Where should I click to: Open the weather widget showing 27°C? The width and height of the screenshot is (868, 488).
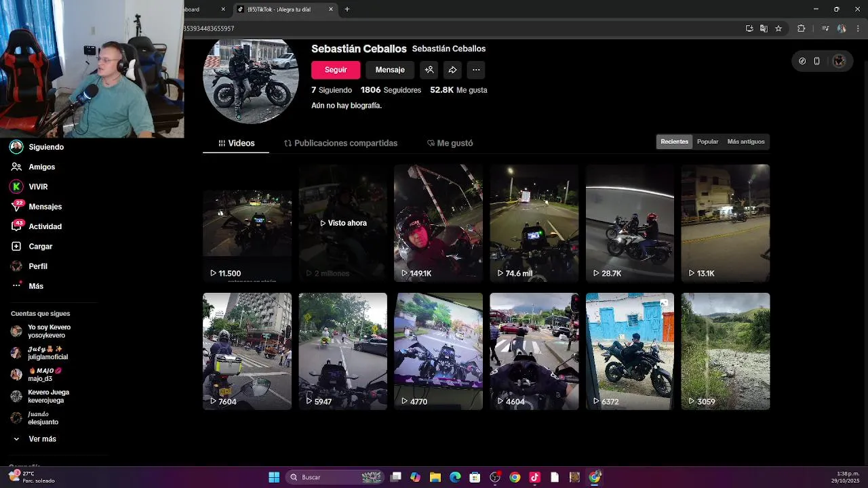33,476
